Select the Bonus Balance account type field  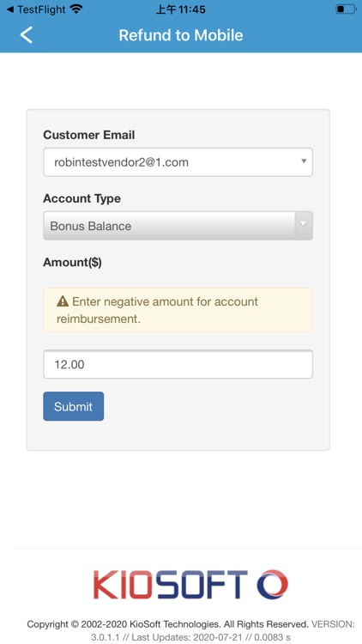click(x=178, y=226)
